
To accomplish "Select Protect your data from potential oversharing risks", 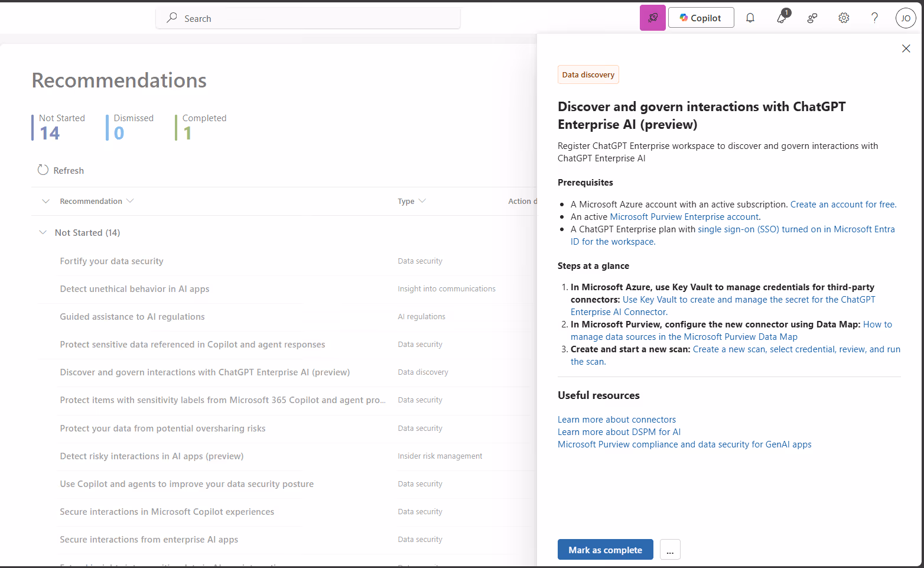I will 162,429.
